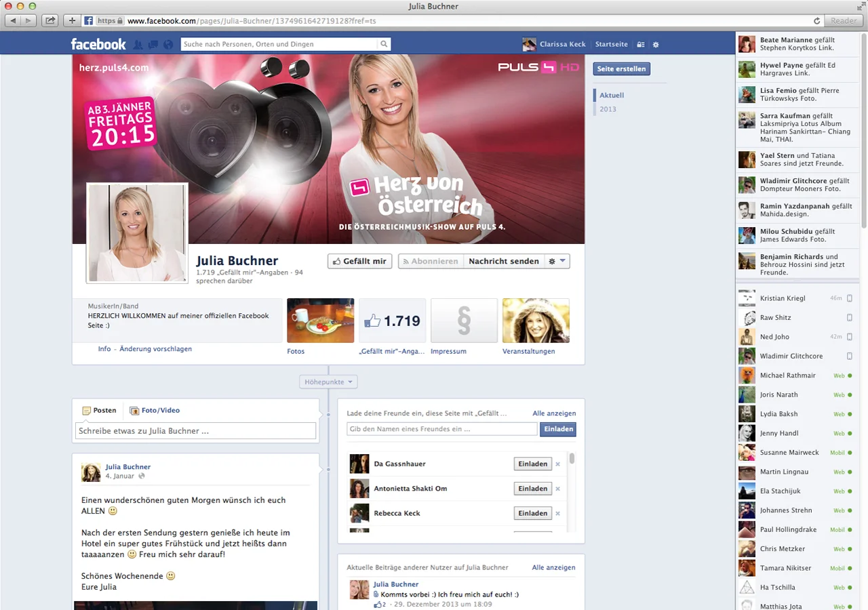Click Alle anzeigen in the invite friends box
This screenshot has height=610, width=868.
click(554, 413)
